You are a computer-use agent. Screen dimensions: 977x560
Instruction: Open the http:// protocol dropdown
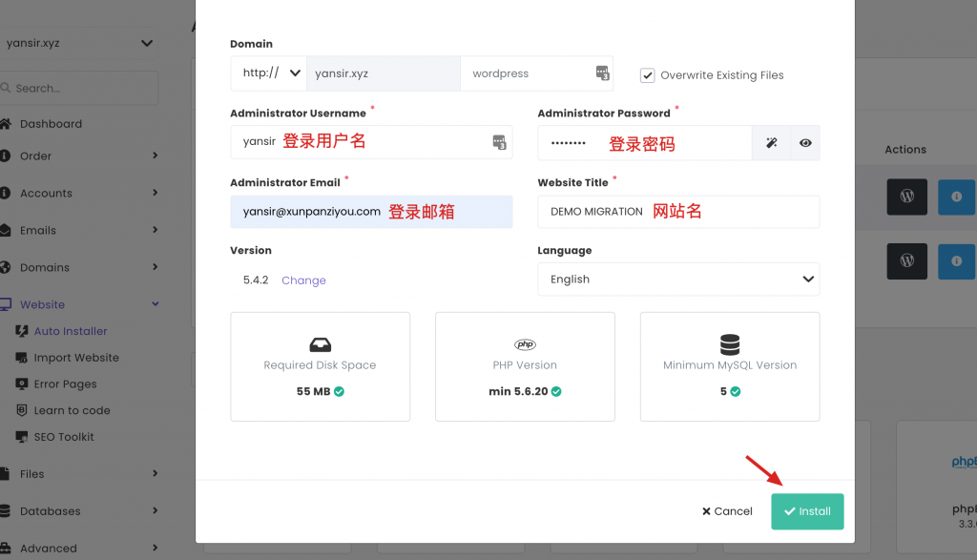[x=268, y=73]
